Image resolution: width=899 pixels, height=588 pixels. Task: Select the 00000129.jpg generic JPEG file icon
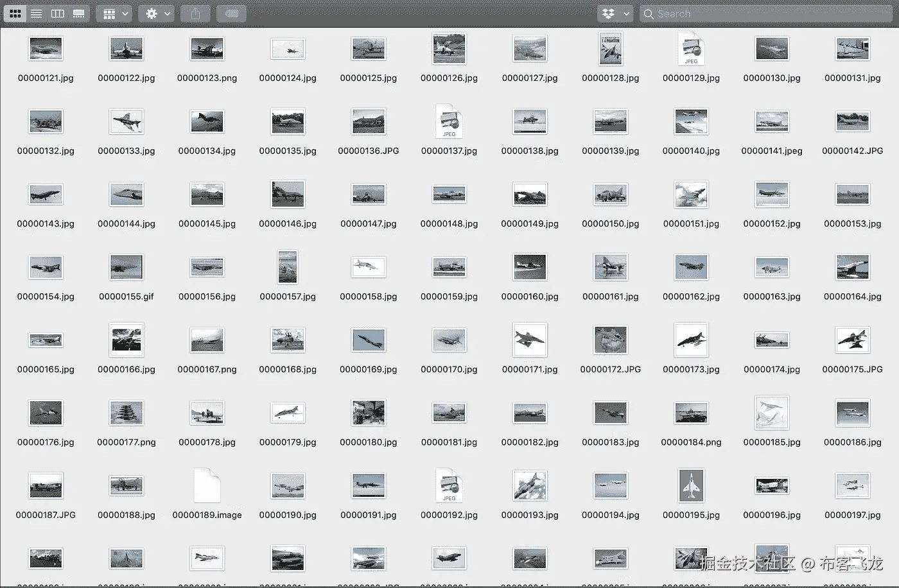coord(691,49)
